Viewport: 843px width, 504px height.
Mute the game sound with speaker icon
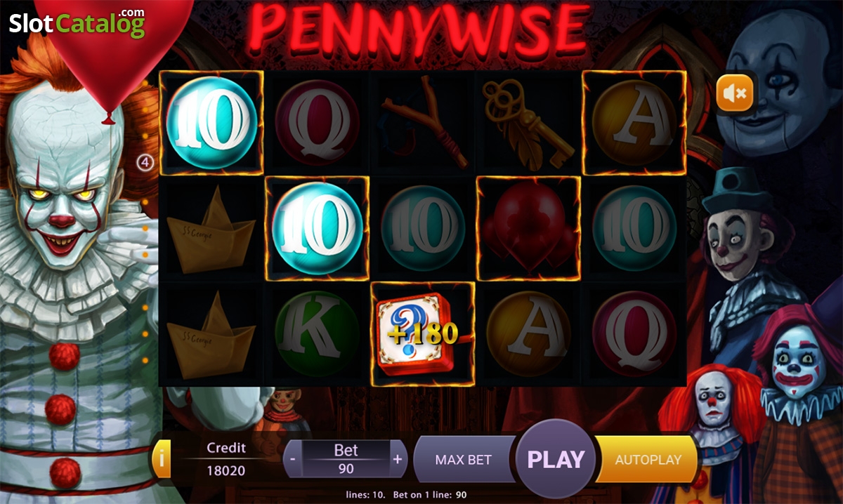tap(735, 92)
